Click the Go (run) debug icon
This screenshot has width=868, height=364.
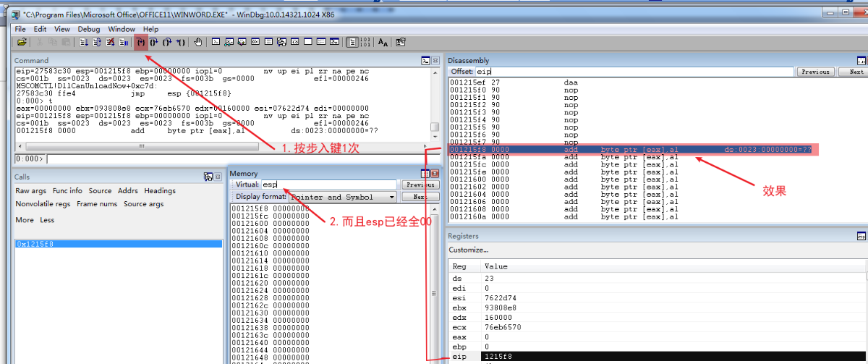tap(84, 42)
